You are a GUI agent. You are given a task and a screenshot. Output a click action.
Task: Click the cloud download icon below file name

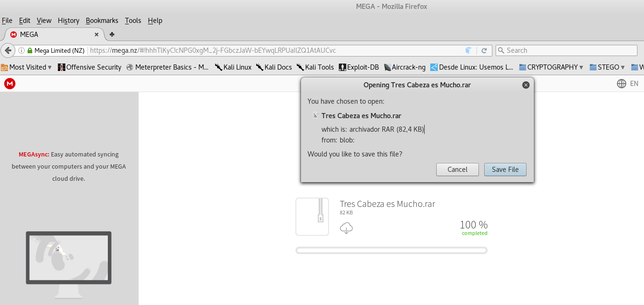pyautogui.click(x=346, y=228)
